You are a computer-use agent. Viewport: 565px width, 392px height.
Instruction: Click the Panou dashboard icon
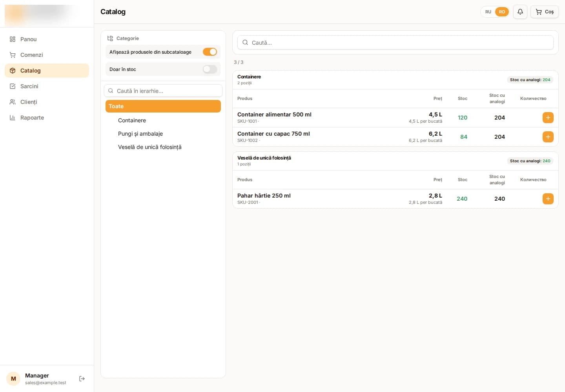(13, 39)
